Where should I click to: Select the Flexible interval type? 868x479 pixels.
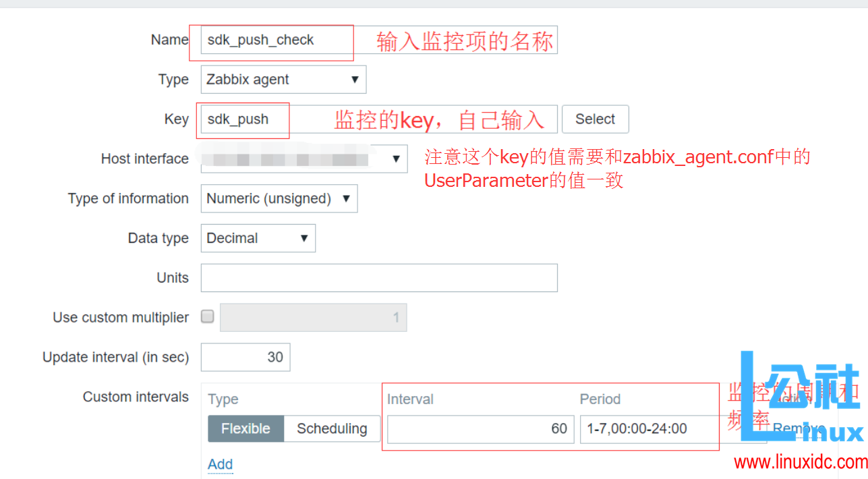pos(245,428)
